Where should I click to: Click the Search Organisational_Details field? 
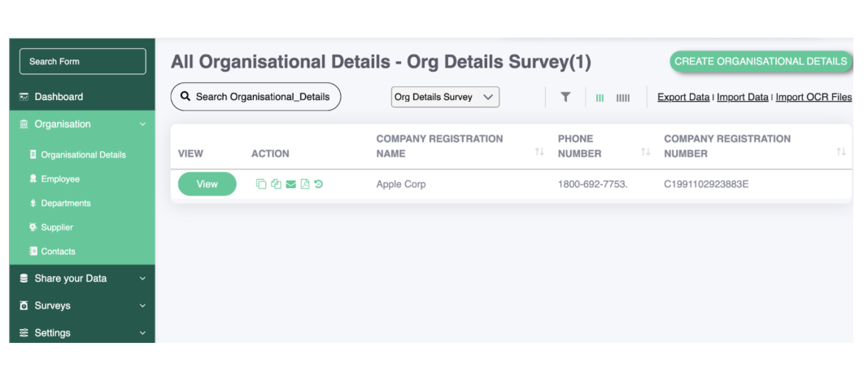(x=255, y=97)
